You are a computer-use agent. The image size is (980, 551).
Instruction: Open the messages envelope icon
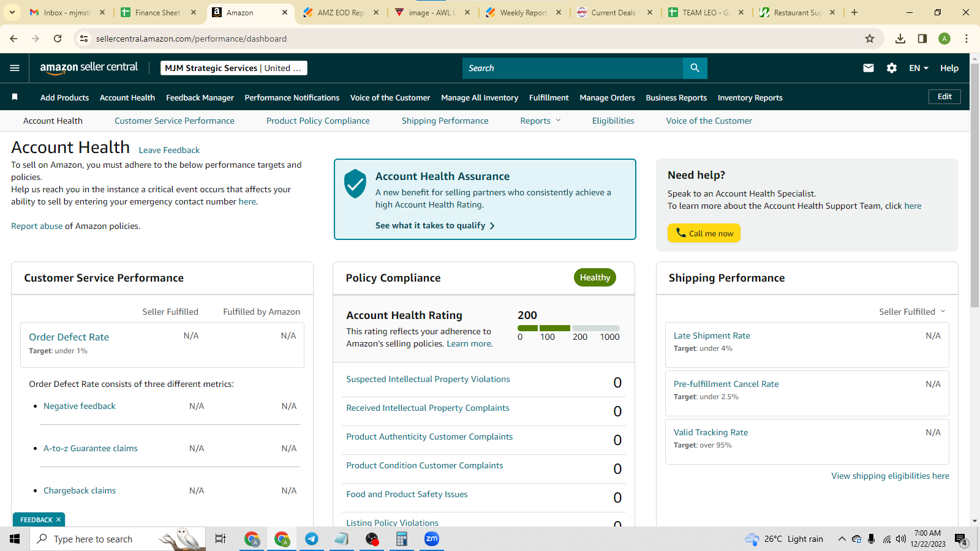tap(869, 68)
